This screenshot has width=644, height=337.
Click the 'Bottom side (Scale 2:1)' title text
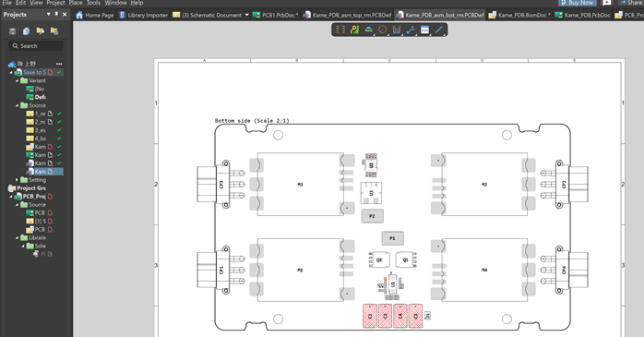(x=252, y=120)
